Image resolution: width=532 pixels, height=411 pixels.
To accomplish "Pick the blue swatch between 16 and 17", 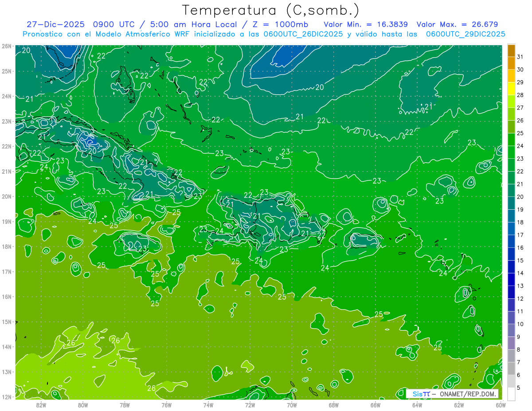I will click(511, 242).
